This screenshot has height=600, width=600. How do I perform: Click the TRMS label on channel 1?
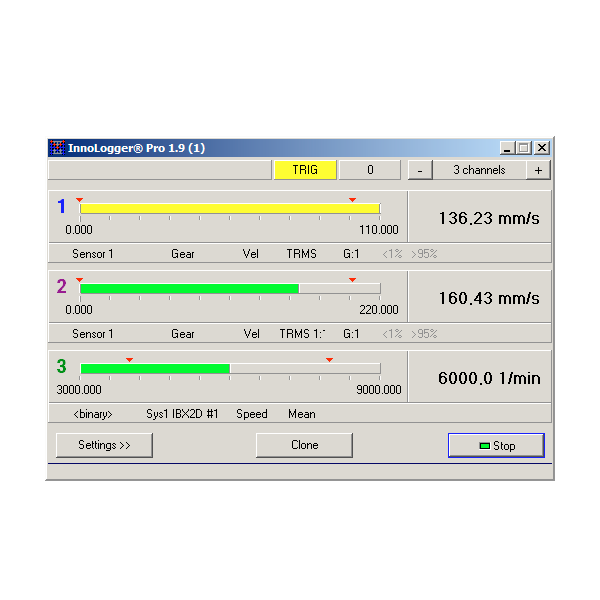[x=301, y=254]
